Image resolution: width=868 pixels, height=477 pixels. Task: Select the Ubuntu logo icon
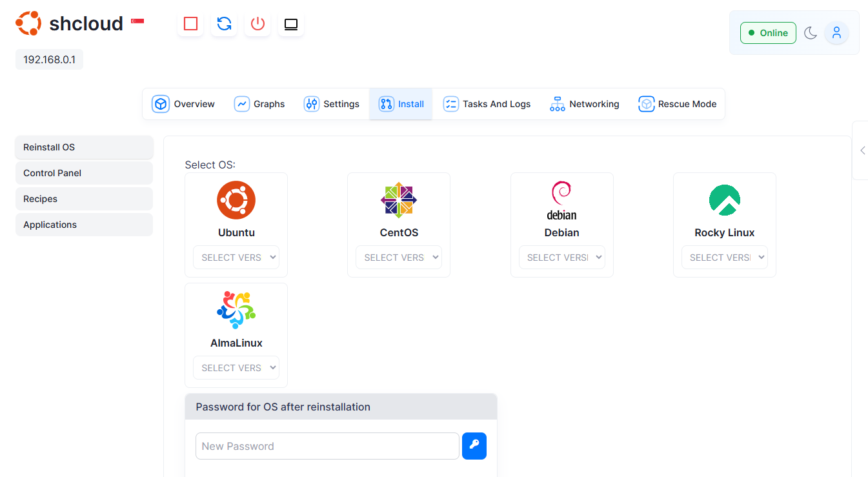236,200
